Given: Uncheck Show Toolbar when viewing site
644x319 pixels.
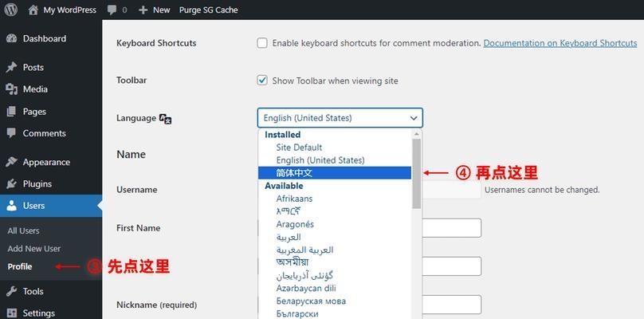Looking at the screenshot, I should 262,81.
